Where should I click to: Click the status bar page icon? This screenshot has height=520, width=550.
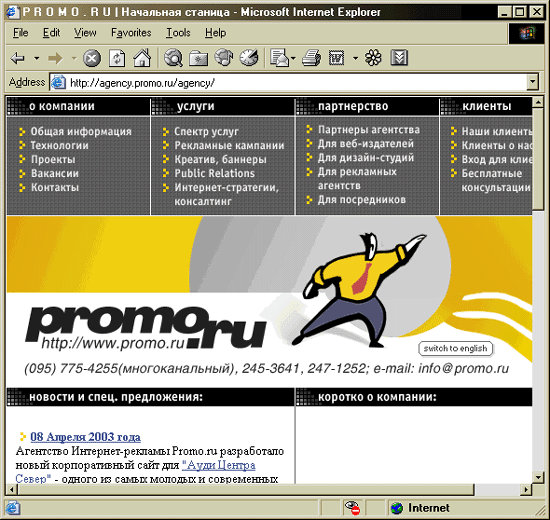click(13, 508)
